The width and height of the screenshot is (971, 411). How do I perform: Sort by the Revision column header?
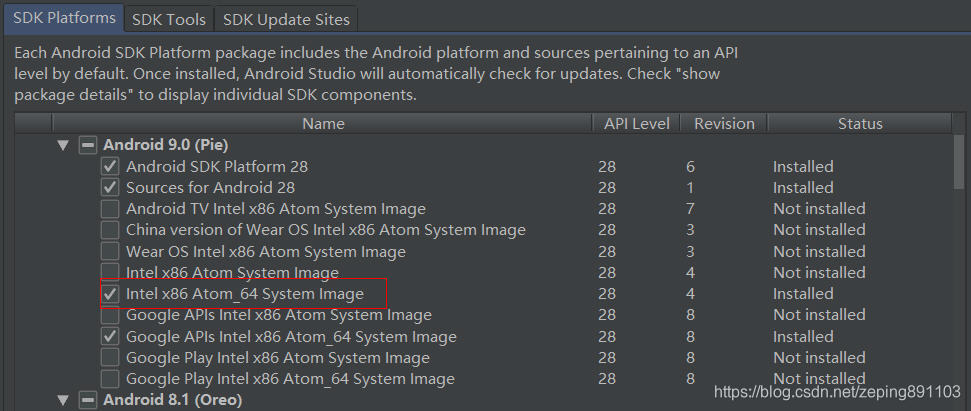[x=724, y=123]
